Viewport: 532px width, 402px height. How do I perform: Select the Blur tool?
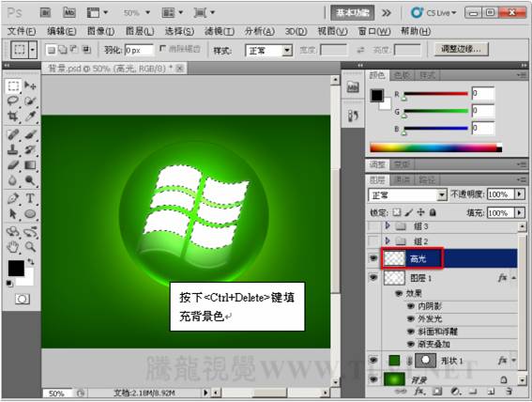pos(13,180)
